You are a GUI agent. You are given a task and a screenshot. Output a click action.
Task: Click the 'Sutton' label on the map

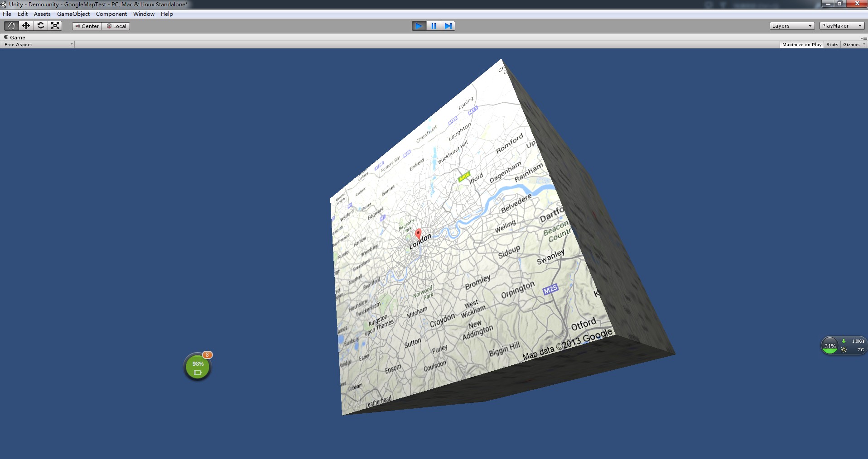[x=413, y=343]
